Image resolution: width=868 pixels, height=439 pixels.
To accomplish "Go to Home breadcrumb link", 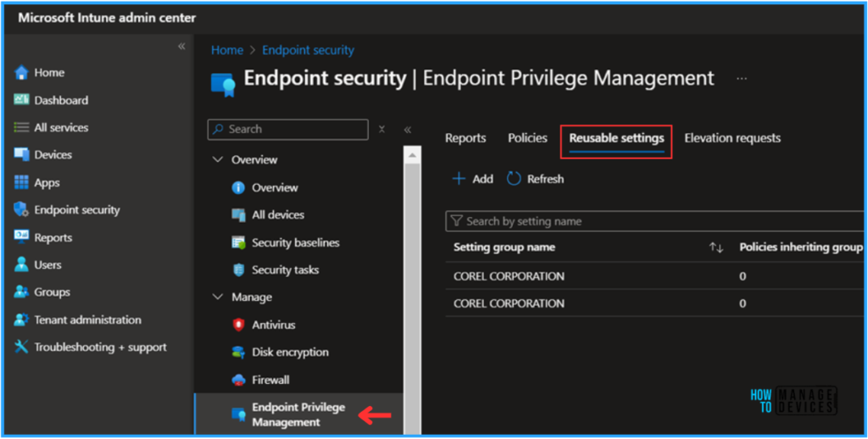I will [227, 50].
